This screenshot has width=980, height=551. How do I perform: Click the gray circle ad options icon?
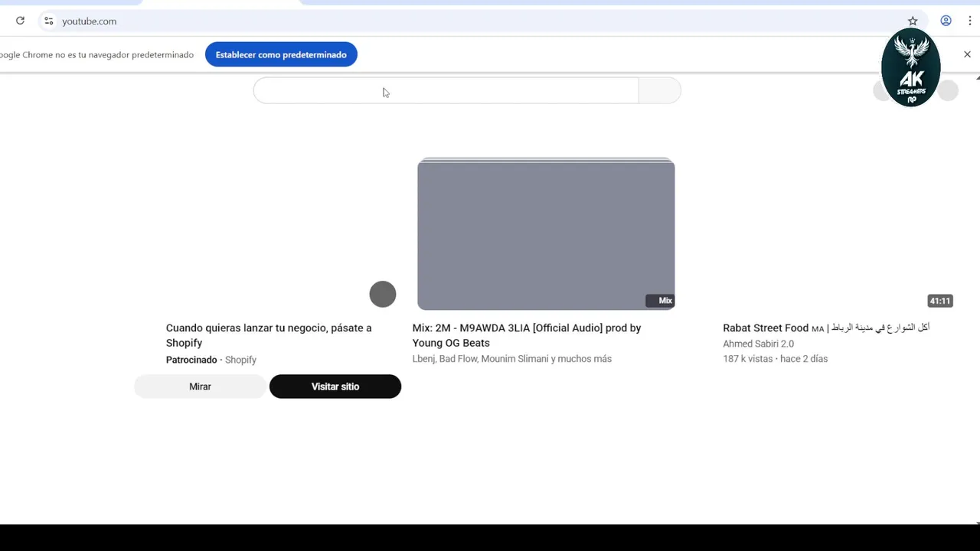383,294
